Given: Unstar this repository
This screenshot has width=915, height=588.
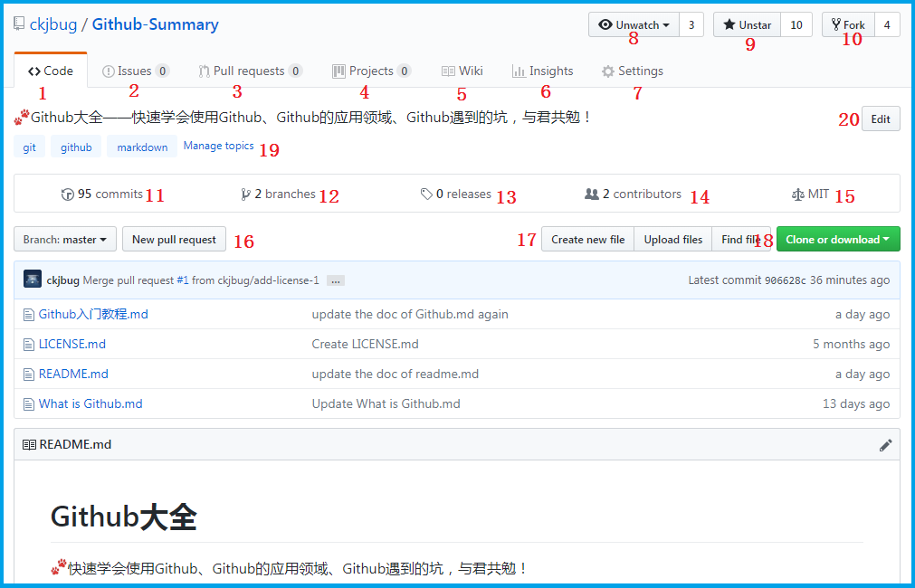Looking at the screenshot, I should click(747, 25).
